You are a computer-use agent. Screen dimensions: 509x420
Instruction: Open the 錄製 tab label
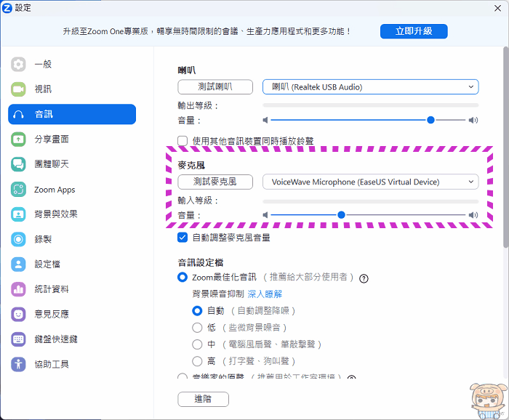pyautogui.click(x=43, y=239)
